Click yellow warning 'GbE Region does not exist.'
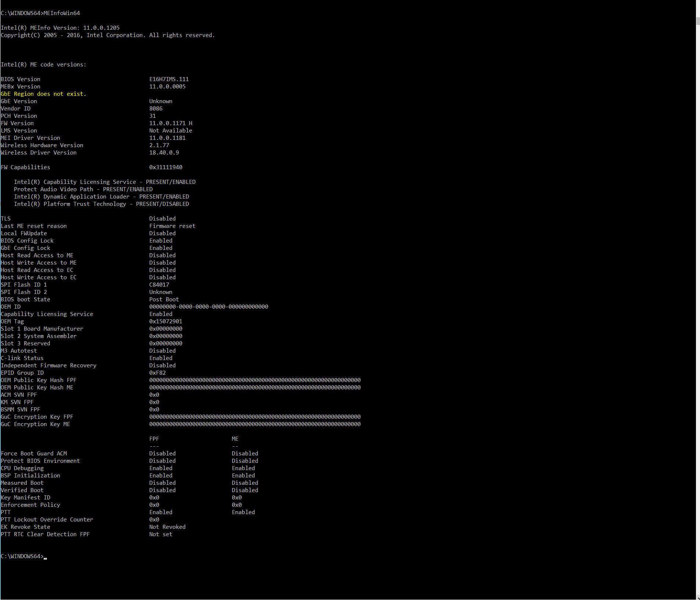 [x=44, y=94]
